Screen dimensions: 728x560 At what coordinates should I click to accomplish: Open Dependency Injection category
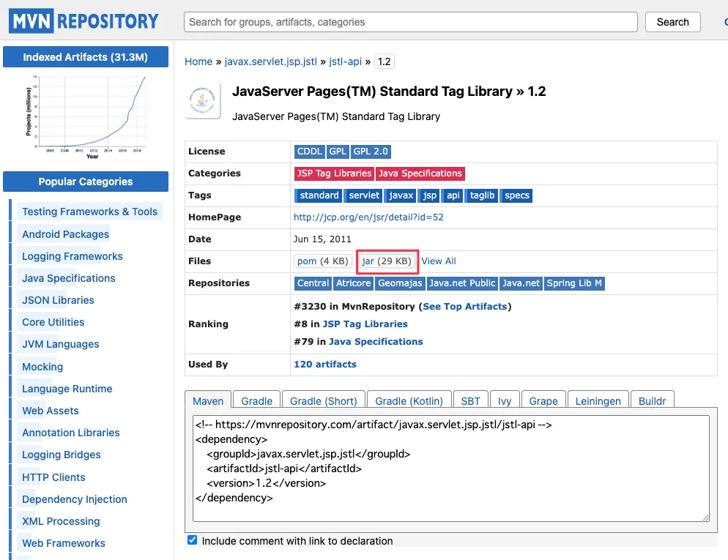(74, 499)
